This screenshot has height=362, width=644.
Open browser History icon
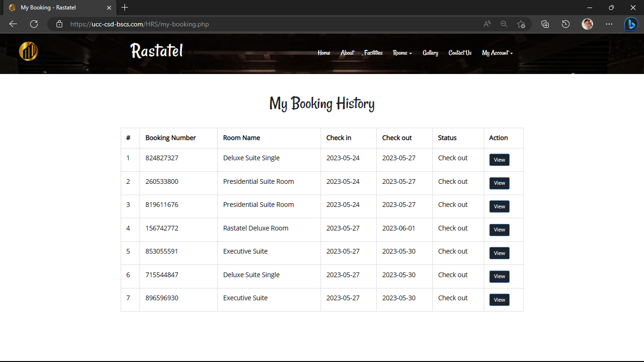point(566,24)
